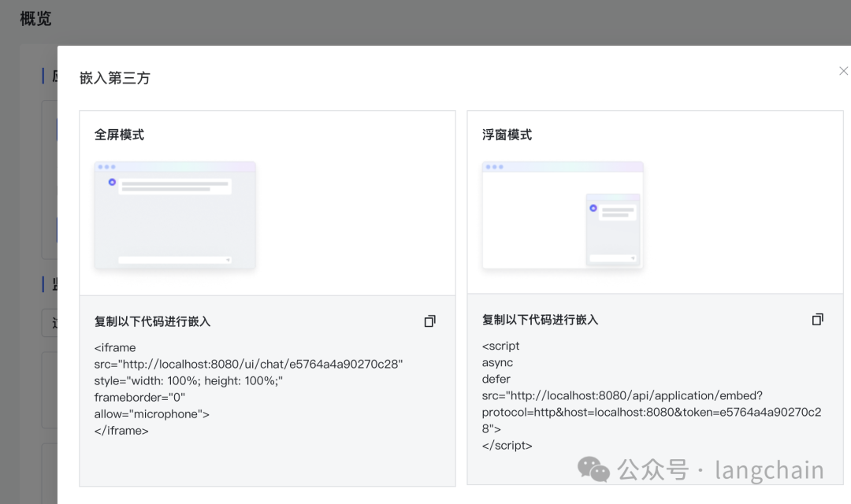Image resolution: width=851 pixels, height=504 pixels.
Task: Close the 嵌入第三方 dialog
Action: (843, 71)
